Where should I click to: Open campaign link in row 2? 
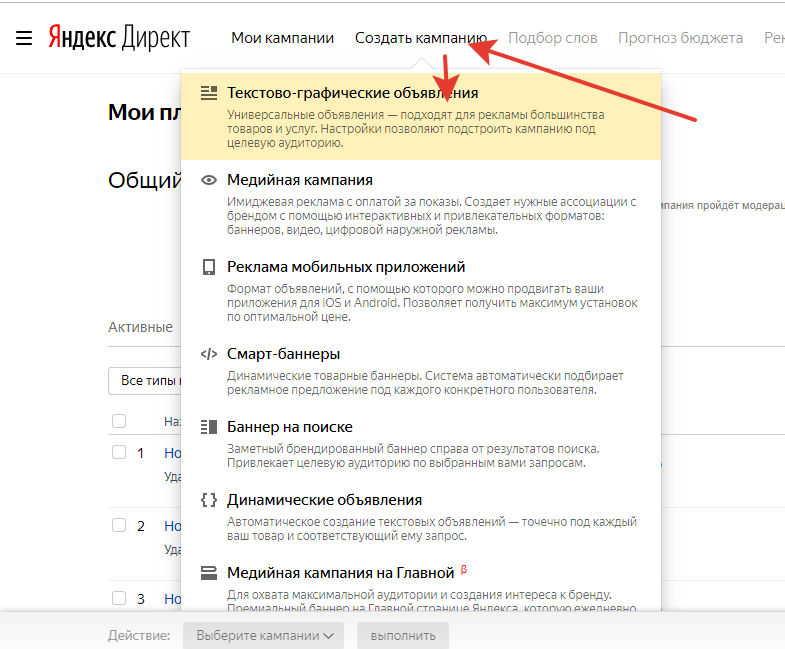[x=173, y=526]
